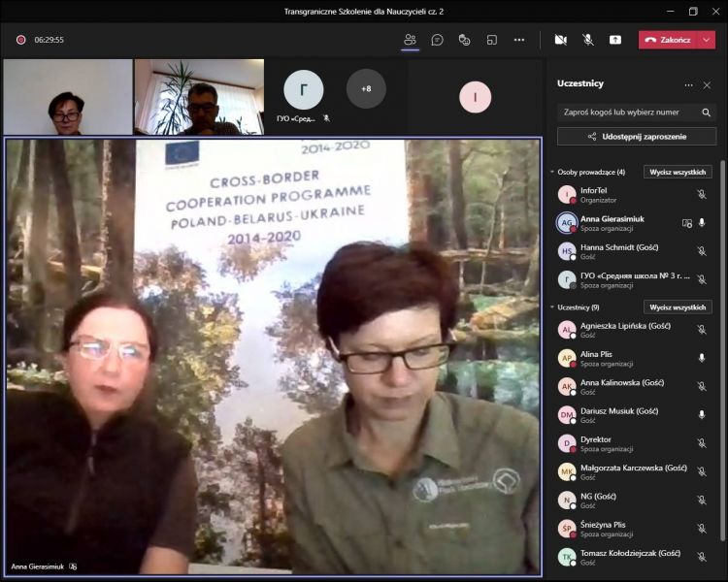Click the participants panel more options ellipsis
The image size is (728, 582).
(689, 84)
